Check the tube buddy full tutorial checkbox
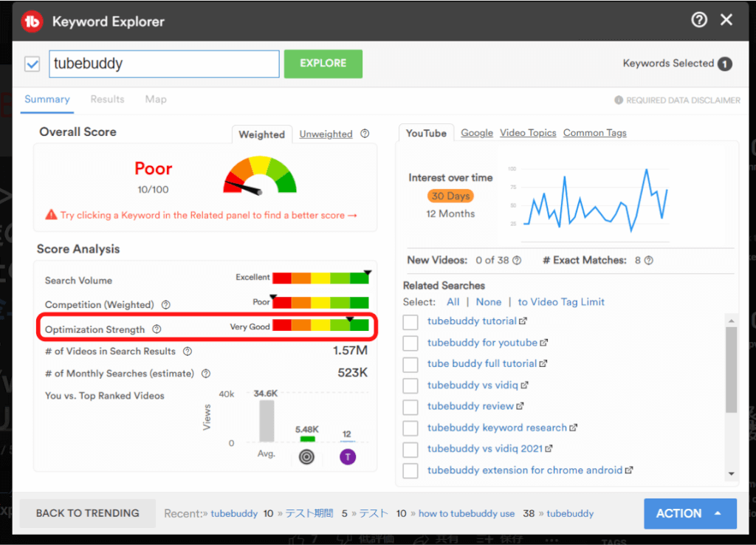756x545 pixels. point(410,364)
